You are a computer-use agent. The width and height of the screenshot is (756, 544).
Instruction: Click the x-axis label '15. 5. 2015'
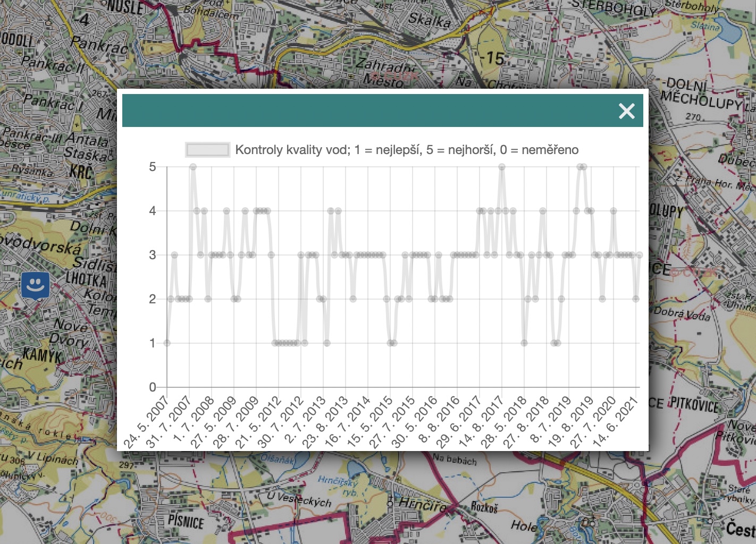pos(369,422)
